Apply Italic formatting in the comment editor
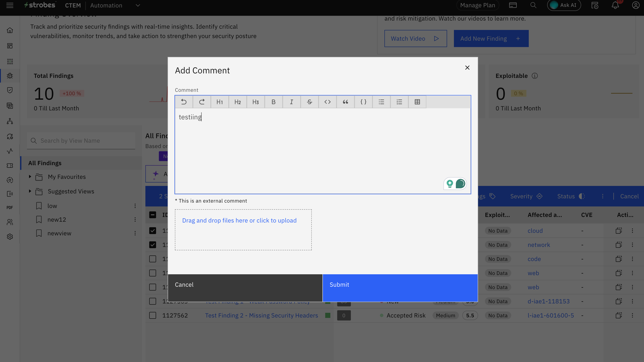The height and width of the screenshot is (362, 644). coord(291,102)
